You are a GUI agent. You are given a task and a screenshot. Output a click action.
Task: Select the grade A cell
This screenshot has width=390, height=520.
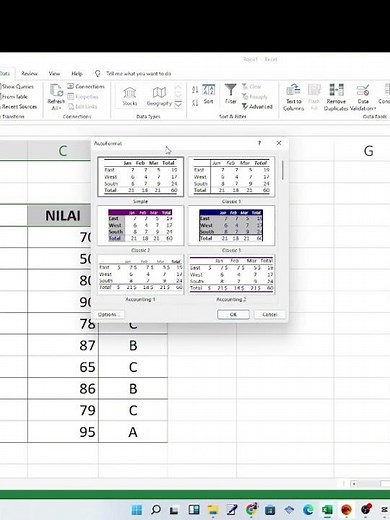[x=133, y=432]
